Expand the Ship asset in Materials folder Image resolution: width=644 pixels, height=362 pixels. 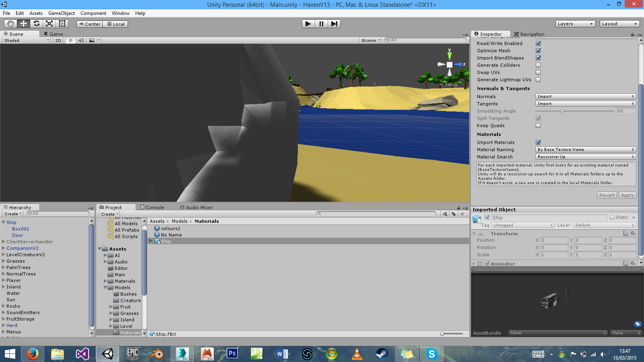pos(151,241)
